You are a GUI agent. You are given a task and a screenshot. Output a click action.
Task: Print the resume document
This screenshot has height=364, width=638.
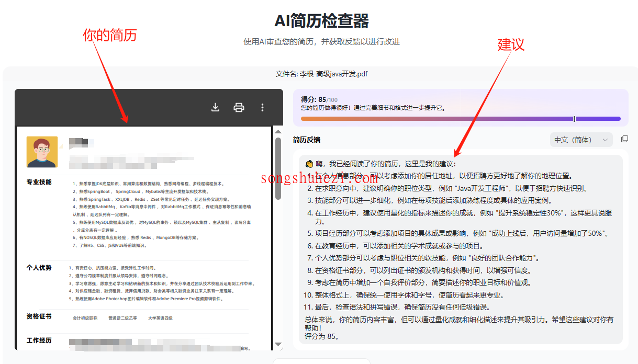tap(239, 107)
